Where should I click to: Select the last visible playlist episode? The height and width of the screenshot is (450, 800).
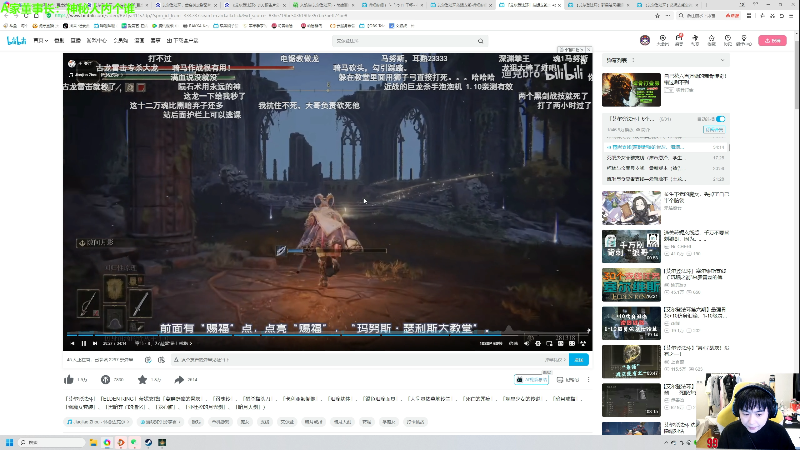click(x=665, y=179)
